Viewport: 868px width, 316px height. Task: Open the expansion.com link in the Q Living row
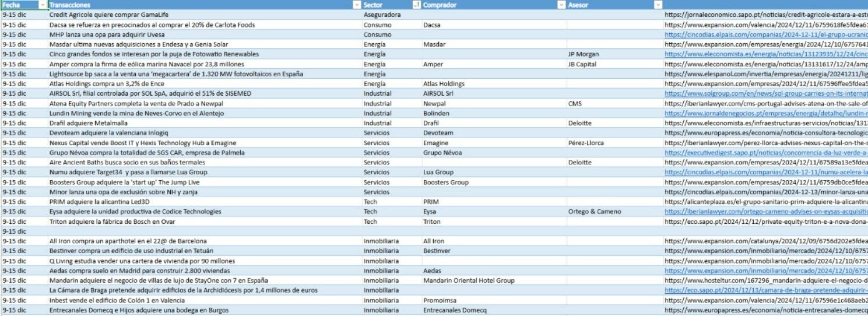click(x=765, y=261)
